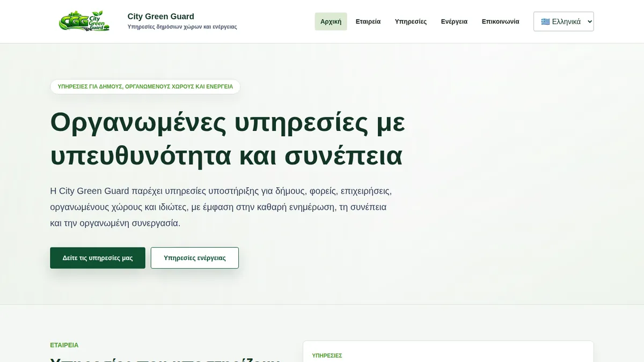Open the Επικοινωνία menu link
This screenshot has height=362, width=644.
coord(500,21)
